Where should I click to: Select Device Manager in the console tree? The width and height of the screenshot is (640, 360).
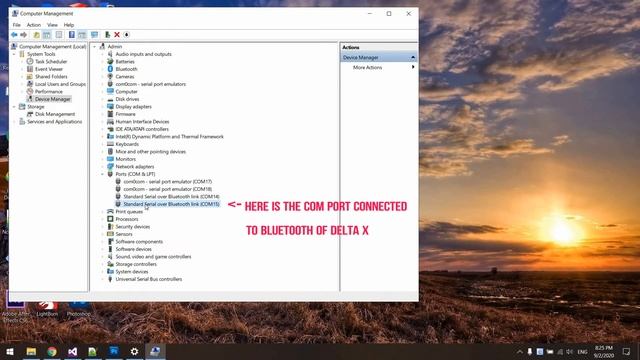pyautogui.click(x=53, y=99)
